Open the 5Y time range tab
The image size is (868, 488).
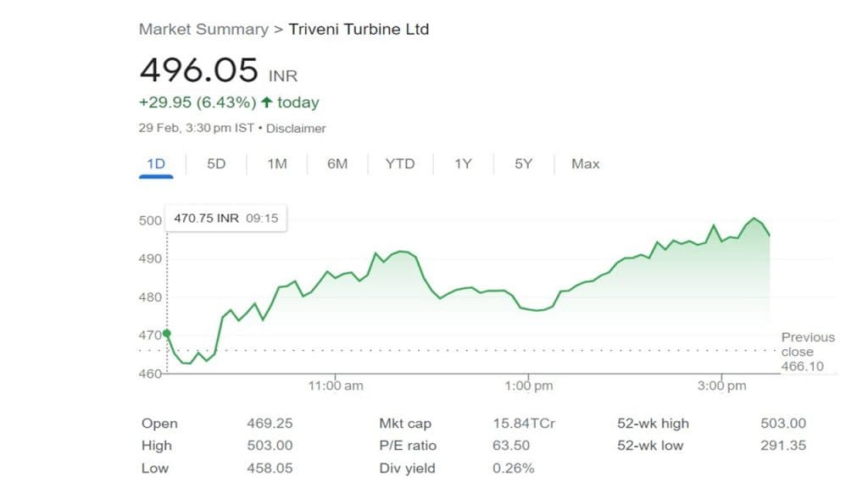click(x=523, y=164)
